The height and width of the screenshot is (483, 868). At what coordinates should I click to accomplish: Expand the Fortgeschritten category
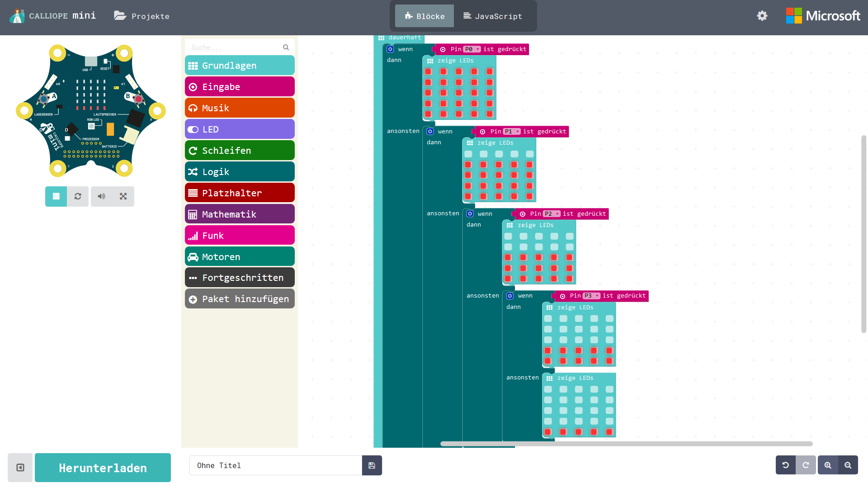pos(240,278)
